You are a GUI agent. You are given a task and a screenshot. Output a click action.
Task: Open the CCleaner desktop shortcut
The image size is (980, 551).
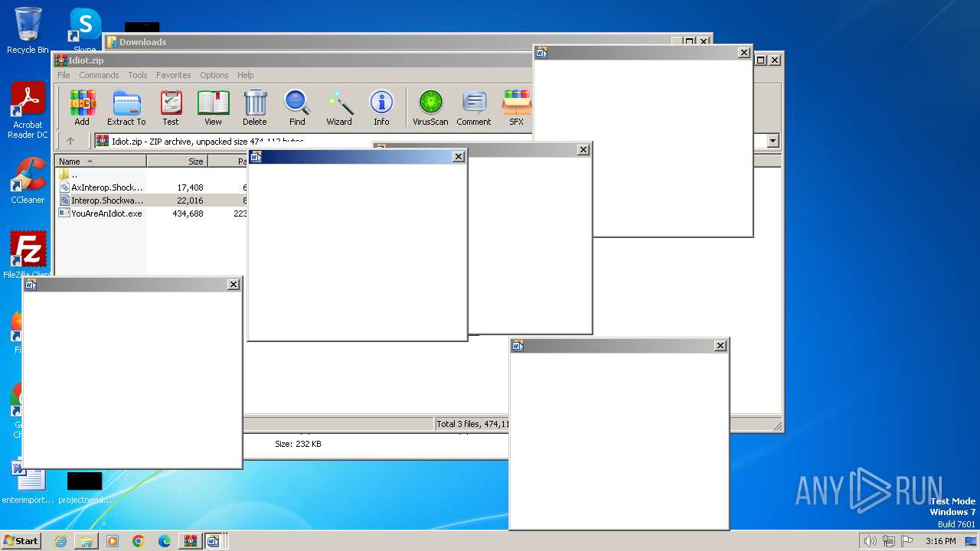tap(28, 181)
